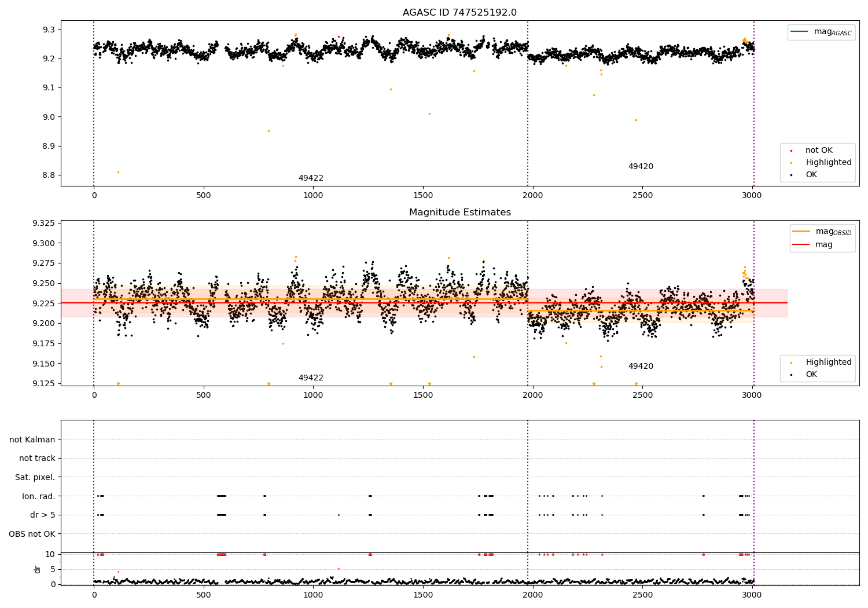Image resolution: width=868 pixels, height=608 pixels.
Task: Click the '49420' label in the Magnitude Estimates plot
Action: click(x=641, y=367)
